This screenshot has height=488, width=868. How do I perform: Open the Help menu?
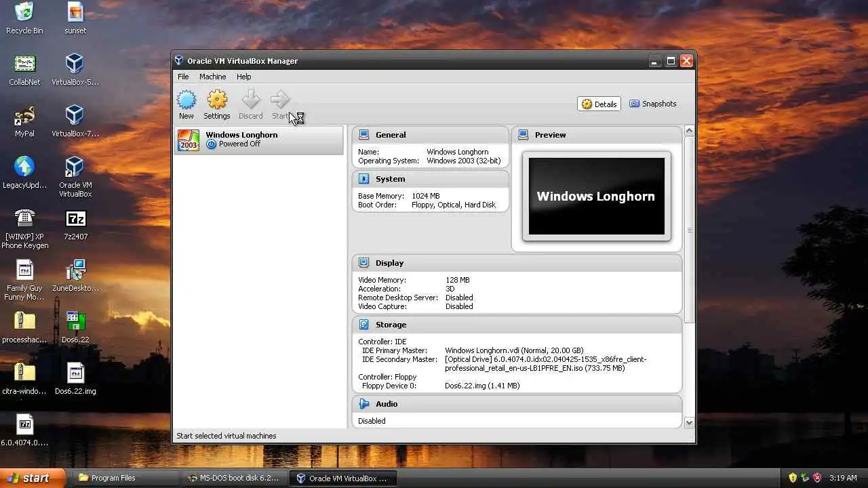point(243,77)
